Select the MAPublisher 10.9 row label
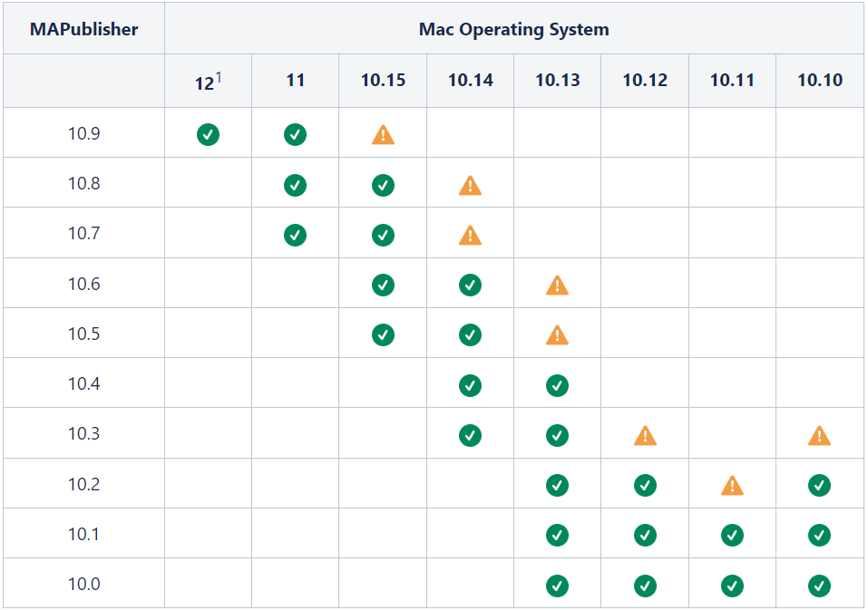This screenshot has width=868, height=610. pyautogui.click(x=83, y=133)
